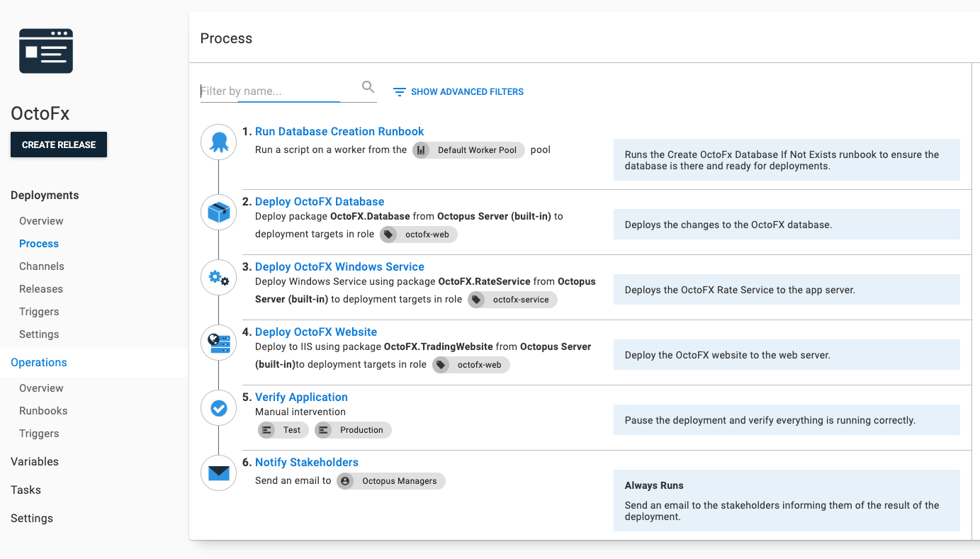Navigate to Variables in the sidebar
This screenshot has height=559, width=980.
tap(34, 461)
